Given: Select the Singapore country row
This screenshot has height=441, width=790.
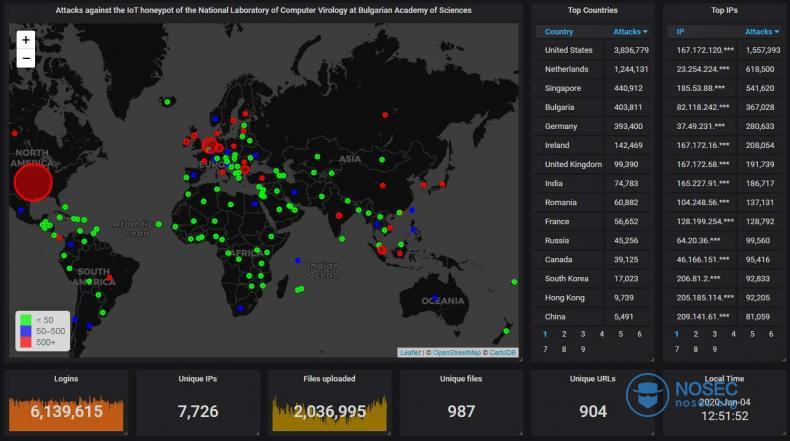Looking at the screenshot, I should point(592,88).
